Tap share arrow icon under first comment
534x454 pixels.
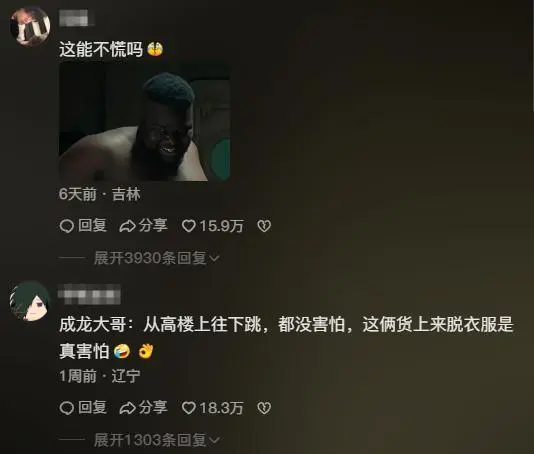[127, 226]
